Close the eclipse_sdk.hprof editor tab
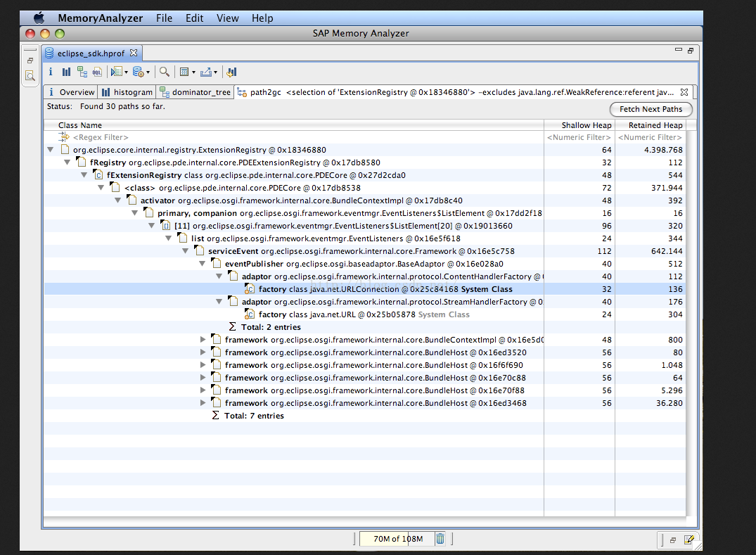Image resolution: width=756 pixels, height=555 pixels. (x=134, y=53)
